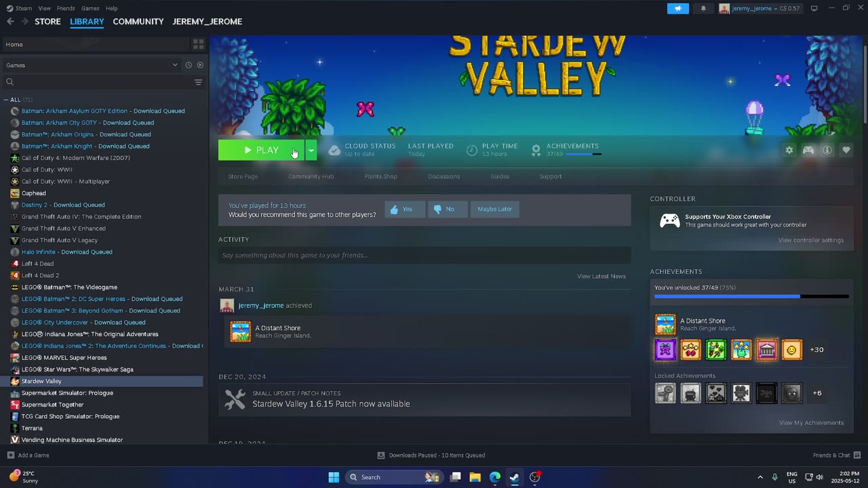
Task: Click View controller settings
Action: pos(811,241)
